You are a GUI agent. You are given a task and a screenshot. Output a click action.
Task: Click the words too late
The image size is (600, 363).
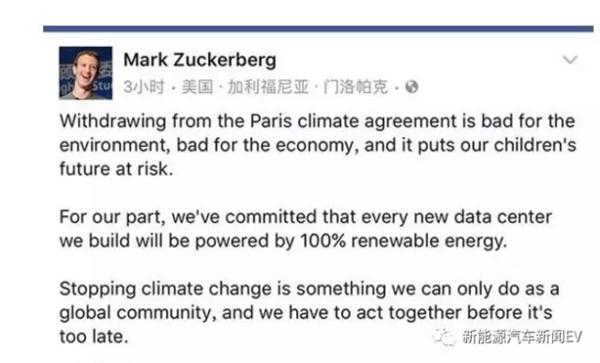click(x=94, y=337)
